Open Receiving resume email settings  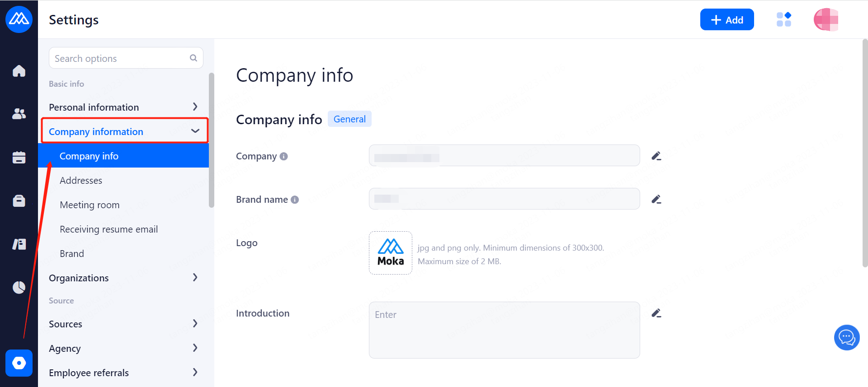108,229
